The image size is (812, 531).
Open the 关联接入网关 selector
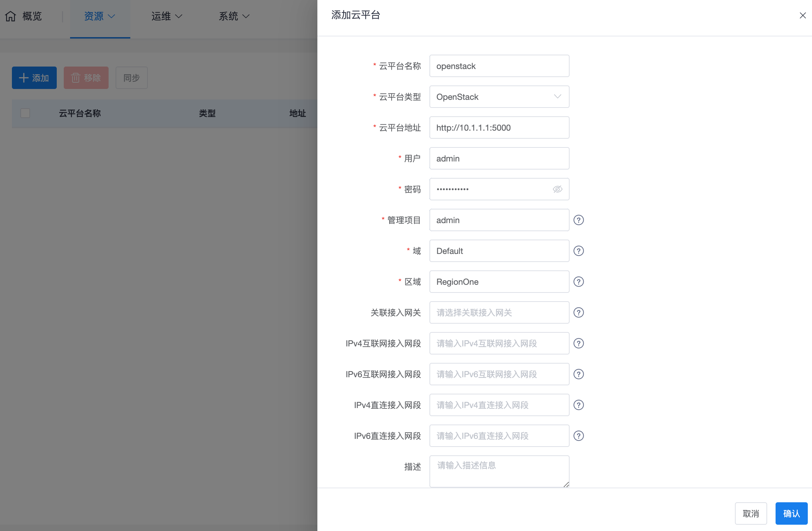tap(499, 312)
